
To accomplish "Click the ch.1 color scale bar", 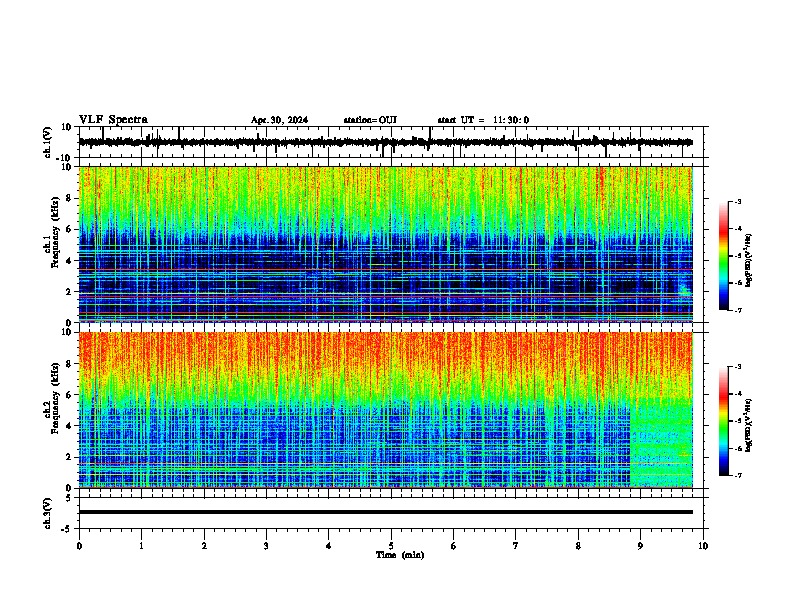I will click(724, 256).
